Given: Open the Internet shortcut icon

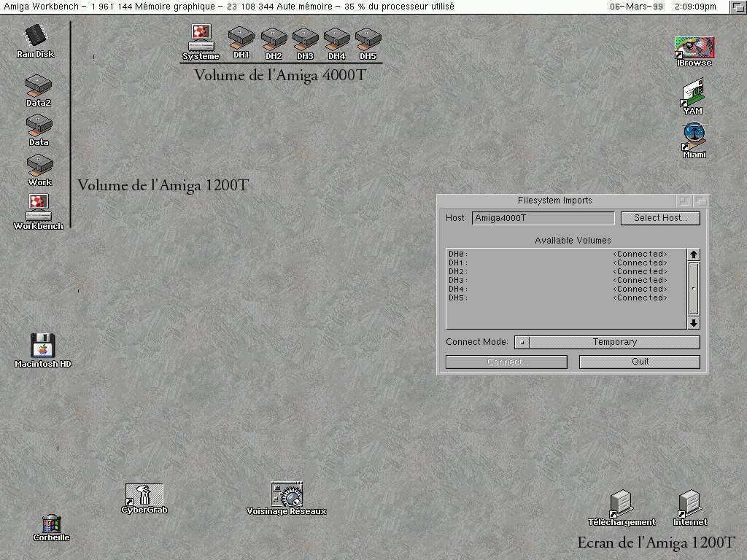Looking at the screenshot, I should click(690, 508).
